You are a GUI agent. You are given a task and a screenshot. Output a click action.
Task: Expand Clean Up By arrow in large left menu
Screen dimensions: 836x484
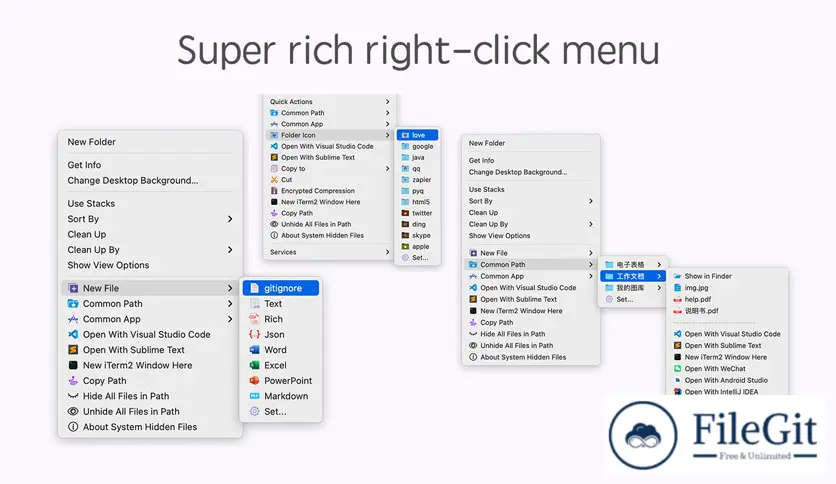pos(230,250)
